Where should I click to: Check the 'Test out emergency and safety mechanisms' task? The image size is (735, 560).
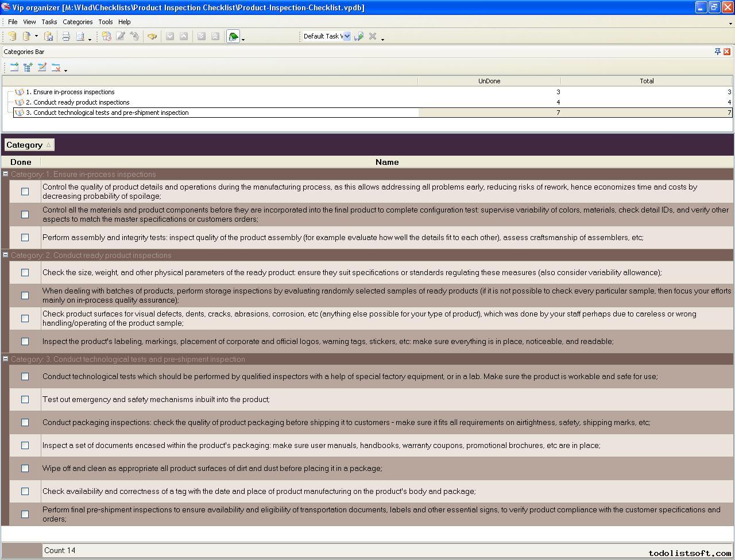(25, 399)
